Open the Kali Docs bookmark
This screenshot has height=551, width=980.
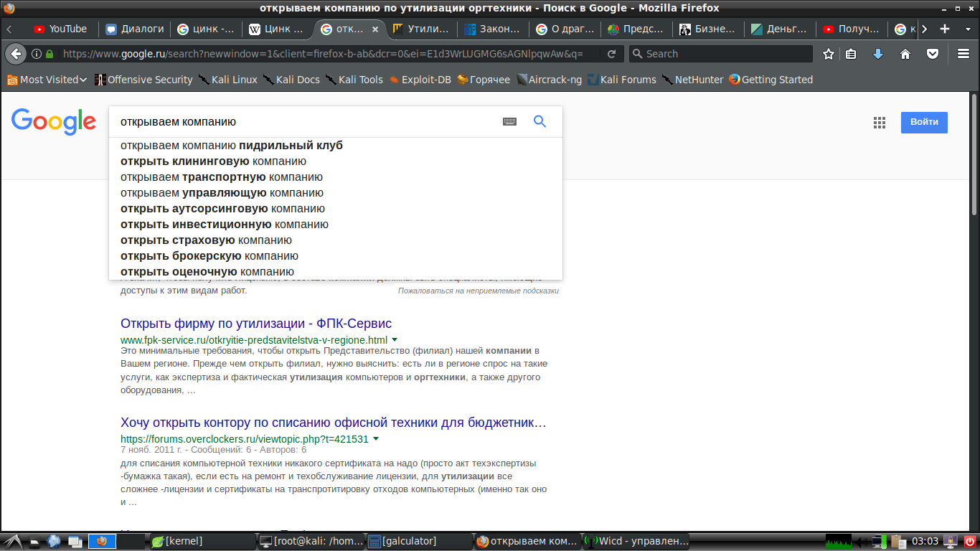[291, 80]
